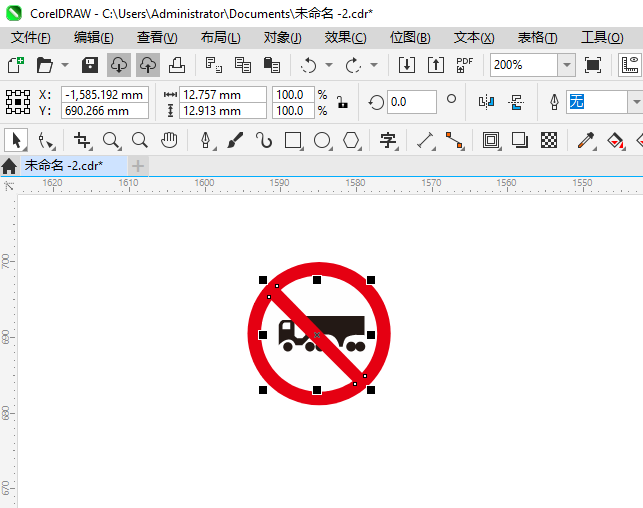
Task: Click the Copy icon
Action: tap(243, 65)
